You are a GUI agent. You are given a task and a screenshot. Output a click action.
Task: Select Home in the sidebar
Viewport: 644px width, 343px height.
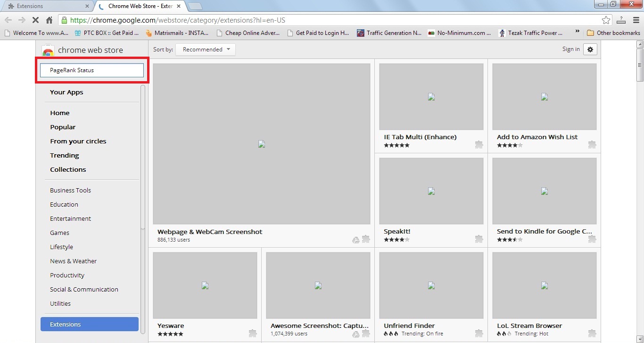pyautogui.click(x=60, y=113)
